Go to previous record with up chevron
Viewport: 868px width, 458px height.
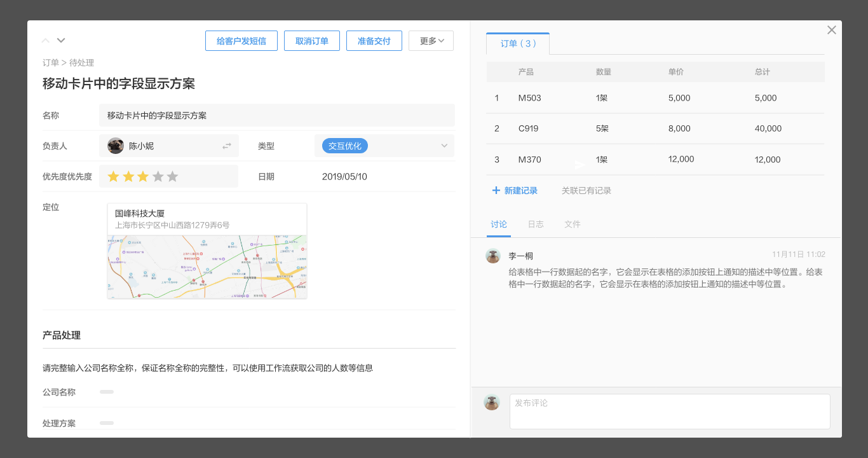click(46, 41)
